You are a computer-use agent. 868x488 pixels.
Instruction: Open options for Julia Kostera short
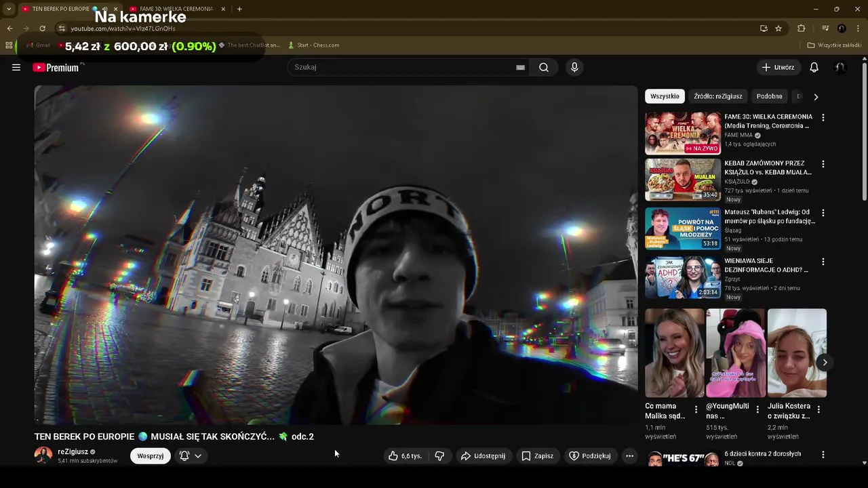tap(818, 409)
